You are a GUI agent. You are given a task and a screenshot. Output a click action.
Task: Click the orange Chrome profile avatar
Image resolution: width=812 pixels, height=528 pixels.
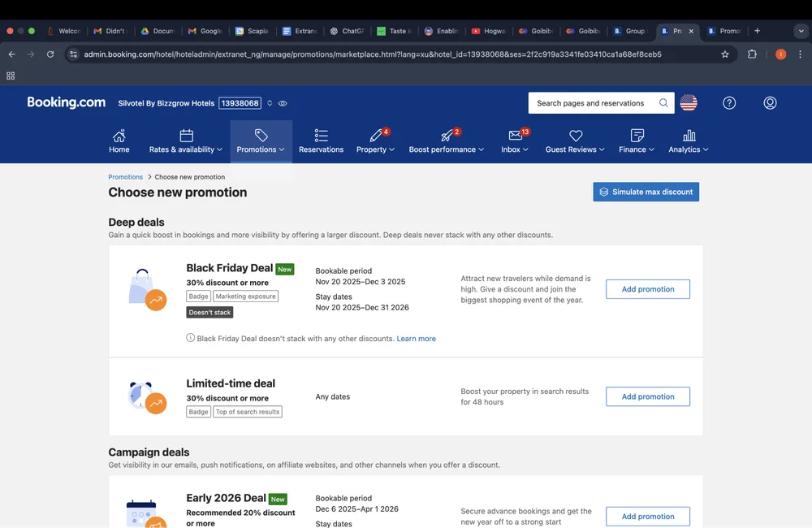(x=780, y=54)
